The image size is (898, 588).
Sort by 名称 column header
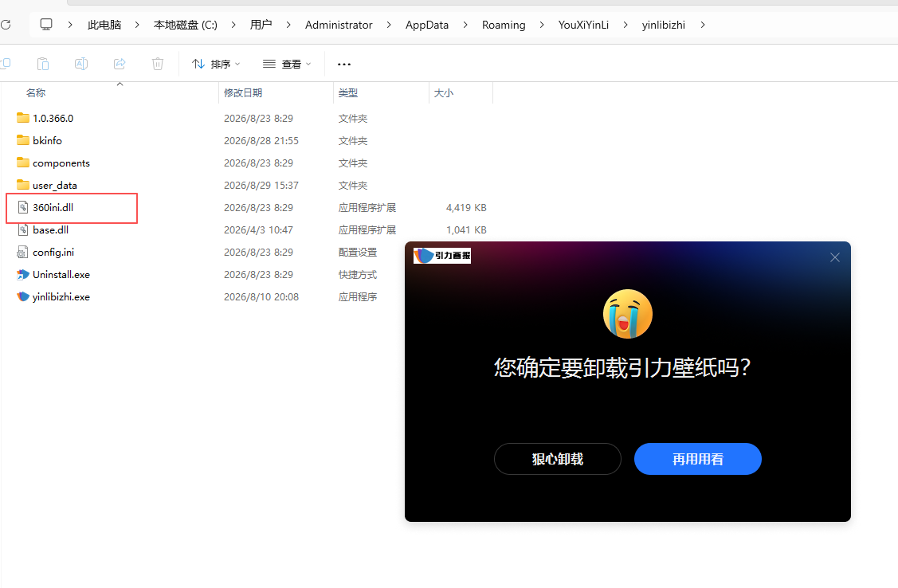pyautogui.click(x=36, y=92)
